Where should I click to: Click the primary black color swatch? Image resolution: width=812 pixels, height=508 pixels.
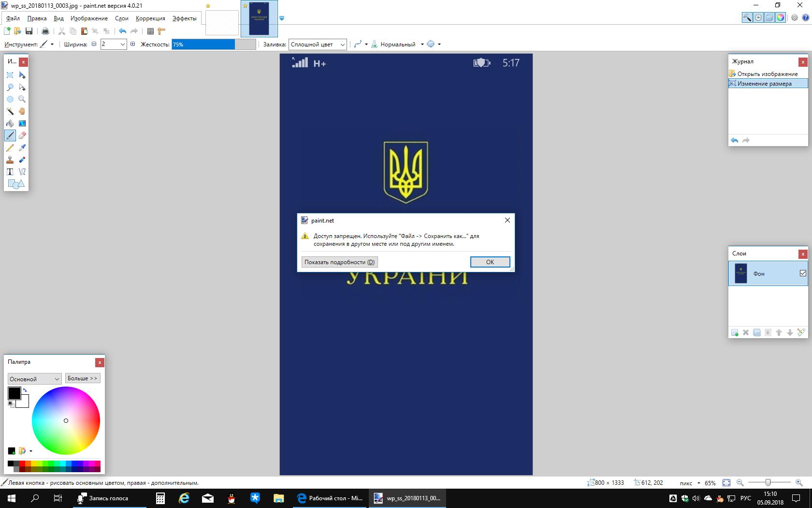pos(14,393)
